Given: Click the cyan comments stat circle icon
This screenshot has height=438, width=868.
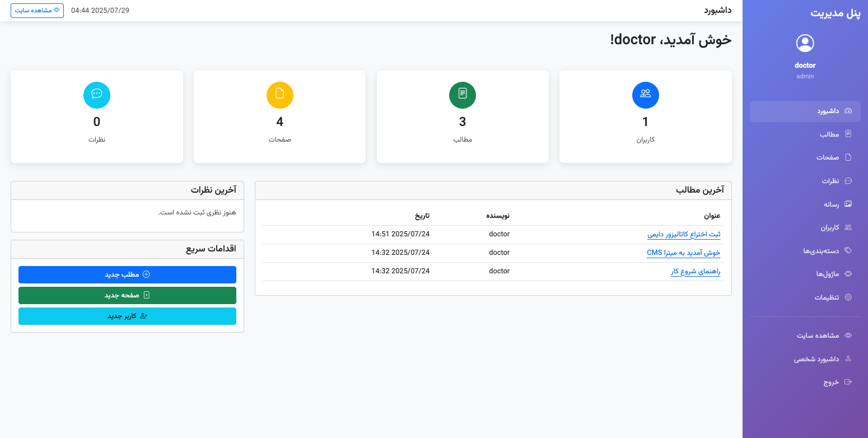Looking at the screenshot, I should 97,95.
